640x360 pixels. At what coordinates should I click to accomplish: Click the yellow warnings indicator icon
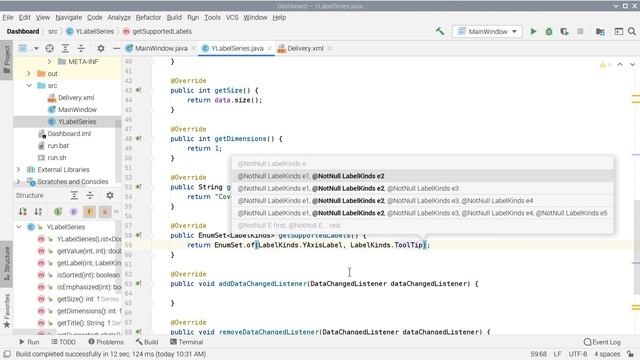pos(604,64)
